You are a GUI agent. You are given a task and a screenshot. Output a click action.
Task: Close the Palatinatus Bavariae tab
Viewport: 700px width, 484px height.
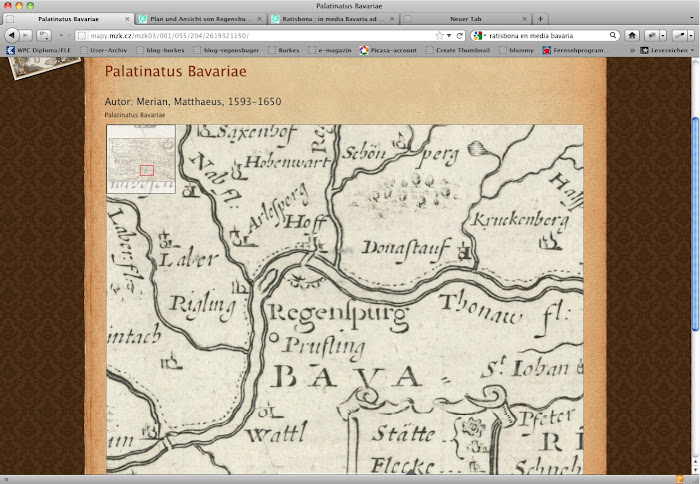(126, 19)
